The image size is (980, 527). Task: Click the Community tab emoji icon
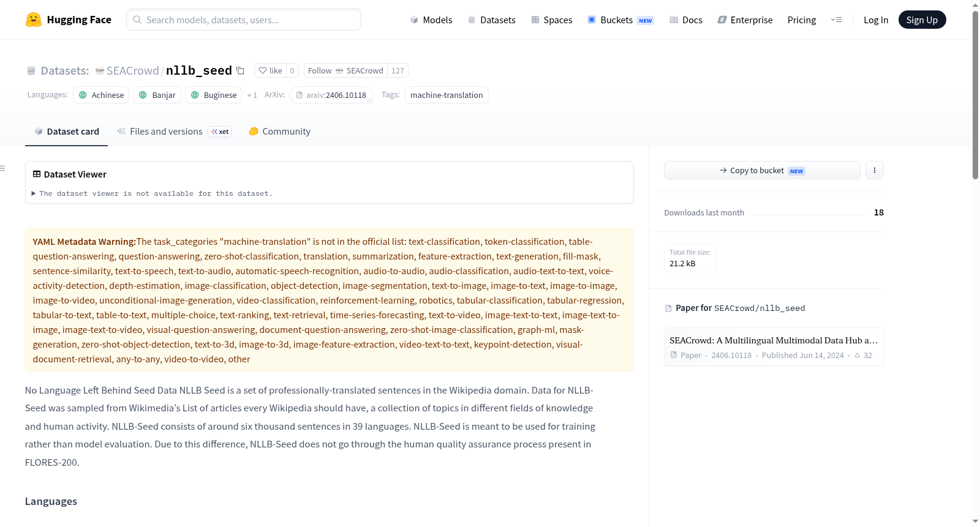pyautogui.click(x=254, y=131)
